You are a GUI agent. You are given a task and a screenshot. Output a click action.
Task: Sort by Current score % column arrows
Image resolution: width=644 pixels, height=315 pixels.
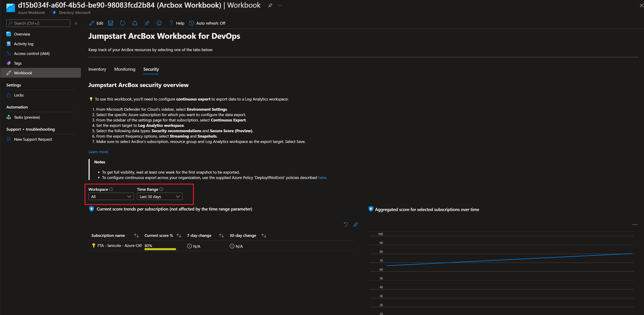coord(179,236)
